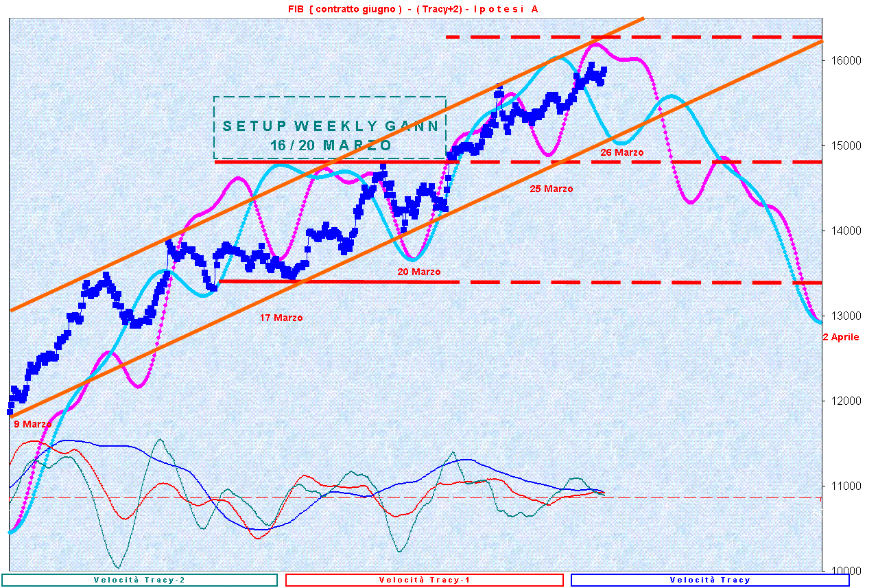Click the 11000 axis value
Viewport: 878px width, 588px height.
tap(846, 486)
